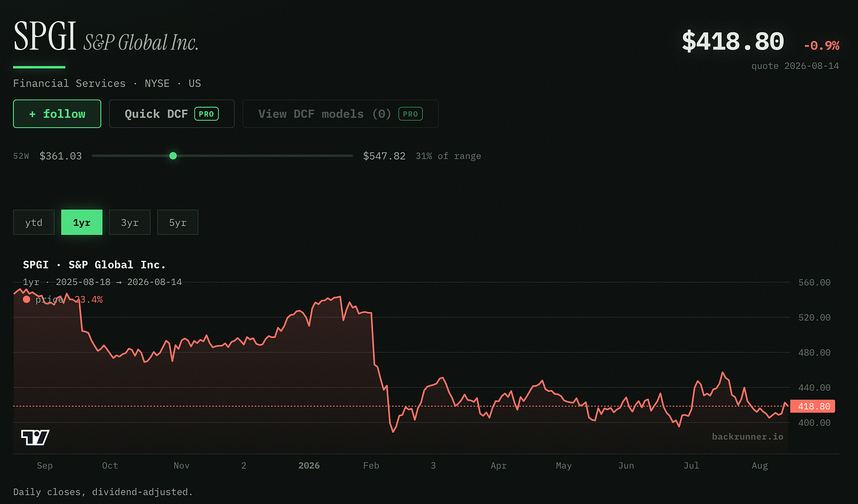The width and height of the screenshot is (858, 504).
Task: Select the 1yr chart range
Action: tap(82, 223)
